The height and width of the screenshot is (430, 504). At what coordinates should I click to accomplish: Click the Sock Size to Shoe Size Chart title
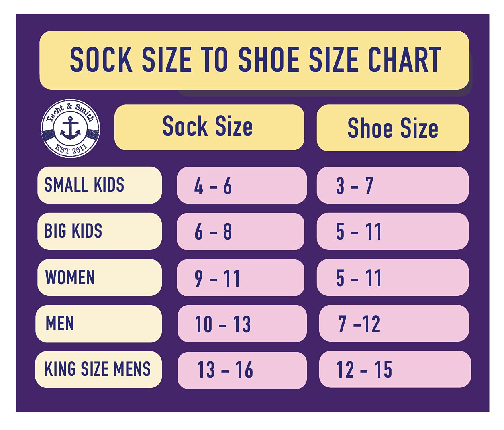(x=254, y=60)
